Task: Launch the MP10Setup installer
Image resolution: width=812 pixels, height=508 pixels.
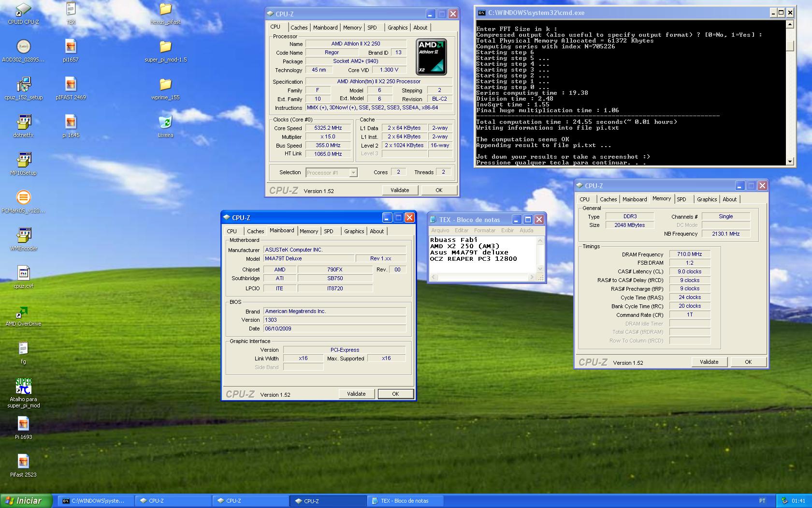Action: (23, 164)
